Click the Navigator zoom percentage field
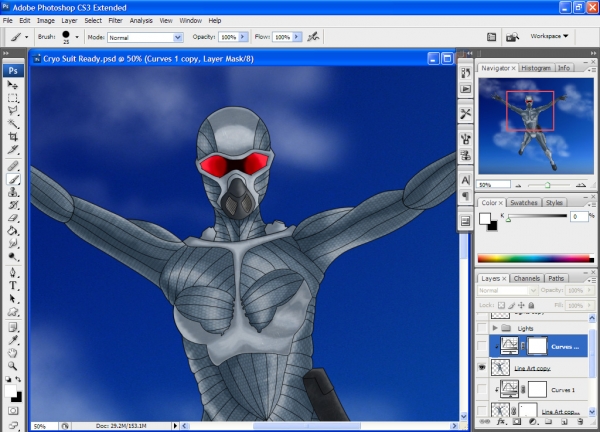600x432 pixels. pyautogui.click(x=494, y=185)
